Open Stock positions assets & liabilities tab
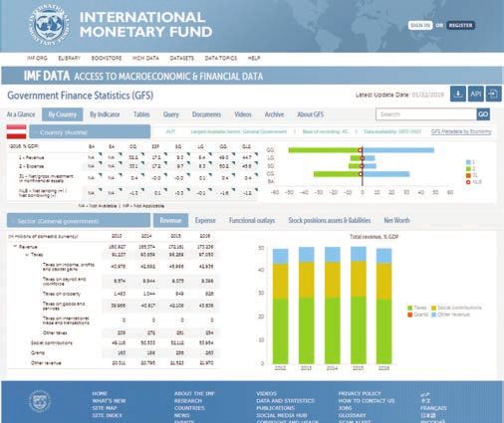504x423 pixels. coord(330,220)
